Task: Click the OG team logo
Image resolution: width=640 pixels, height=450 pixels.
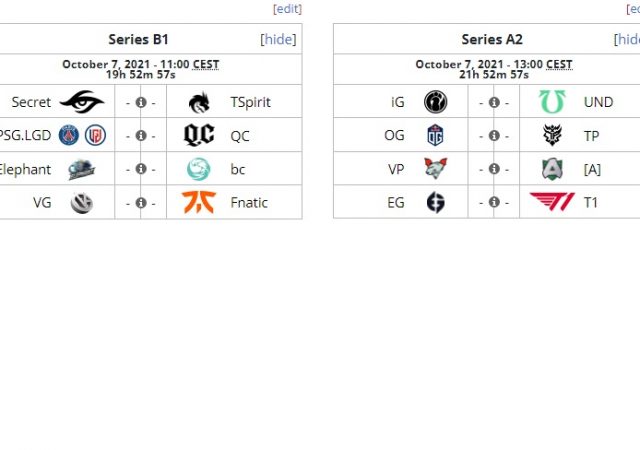Action: tap(435, 135)
